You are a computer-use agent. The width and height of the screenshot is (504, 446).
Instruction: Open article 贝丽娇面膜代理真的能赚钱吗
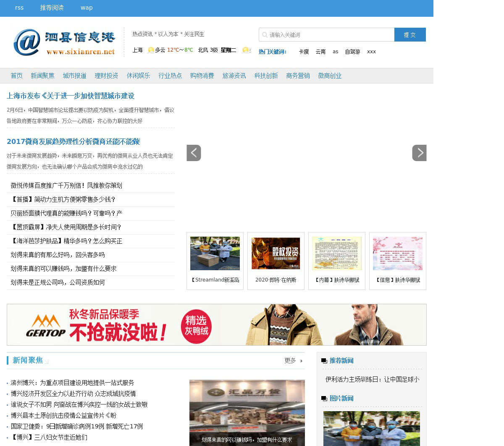pyautogui.click(x=66, y=213)
